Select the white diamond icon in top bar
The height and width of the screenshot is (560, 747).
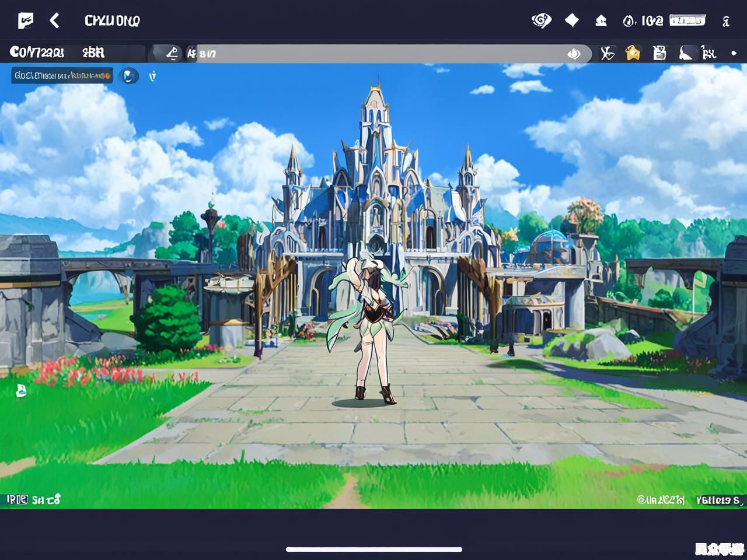(x=572, y=21)
